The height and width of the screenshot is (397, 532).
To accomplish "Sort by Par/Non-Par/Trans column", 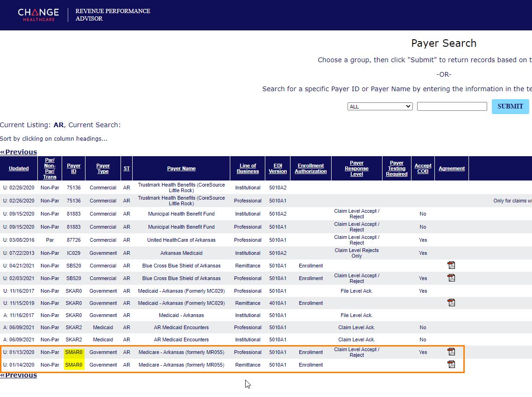I will pos(50,168).
